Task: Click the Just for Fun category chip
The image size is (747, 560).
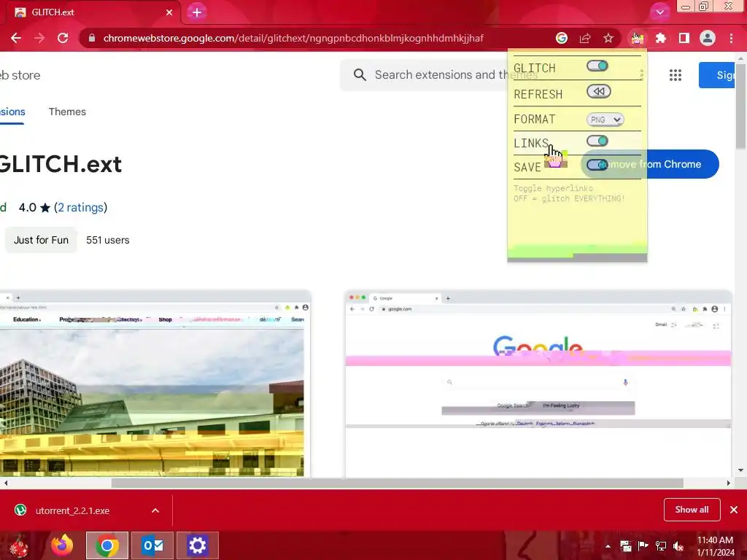Action: pyautogui.click(x=41, y=240)
